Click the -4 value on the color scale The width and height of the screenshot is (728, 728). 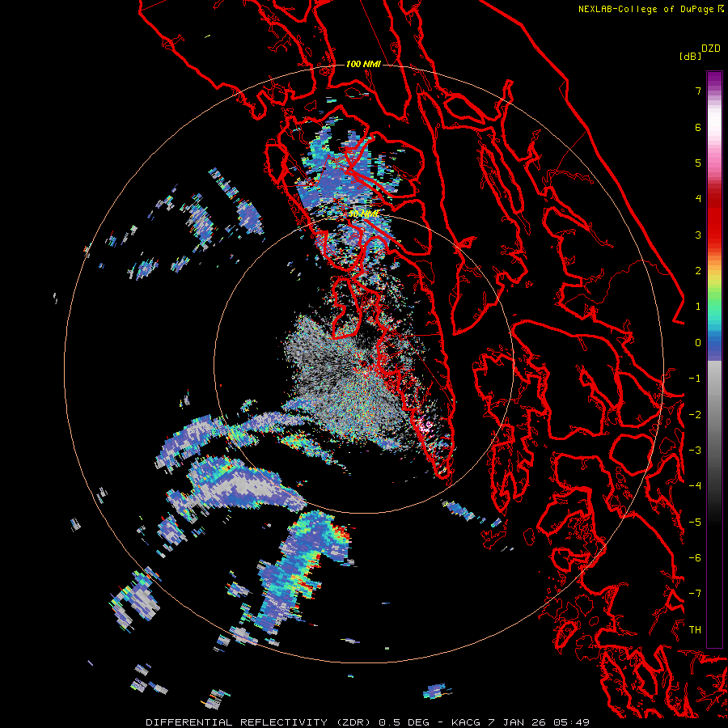(695, 486)
